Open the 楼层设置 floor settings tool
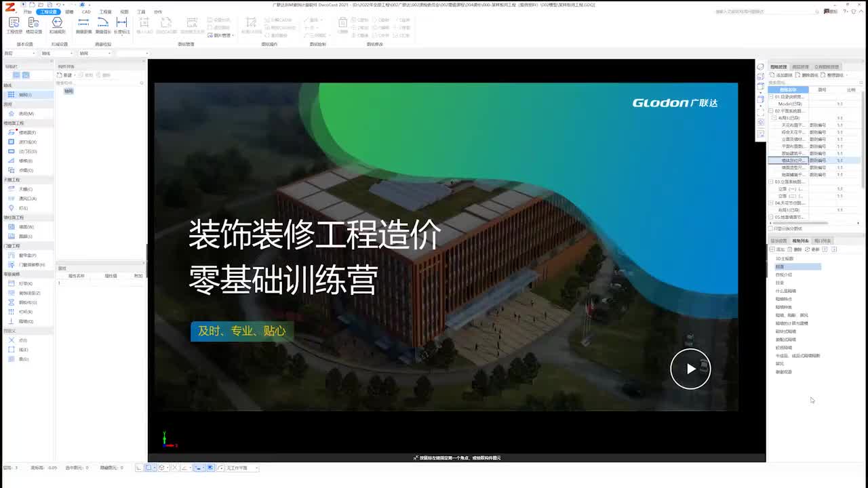Image resolution: width=868 pixels, height=488 pixels. coord(34,26)
